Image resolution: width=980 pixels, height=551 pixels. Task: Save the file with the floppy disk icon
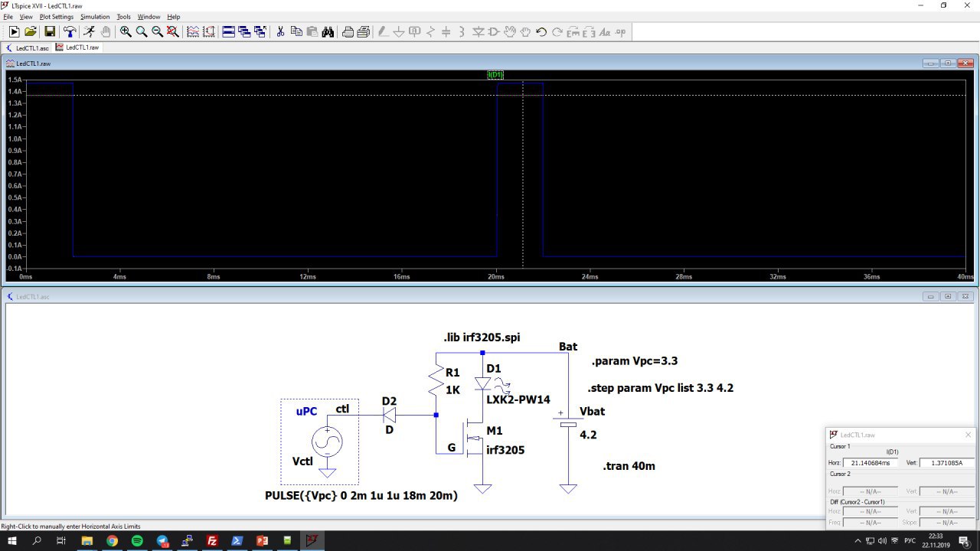coord(50,31)
